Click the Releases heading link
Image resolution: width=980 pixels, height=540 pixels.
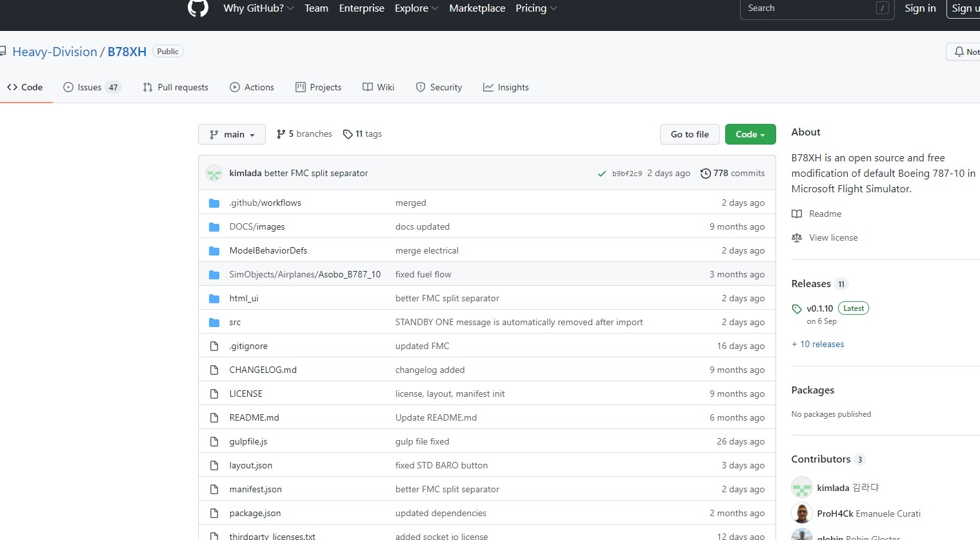tap(811, 284)
